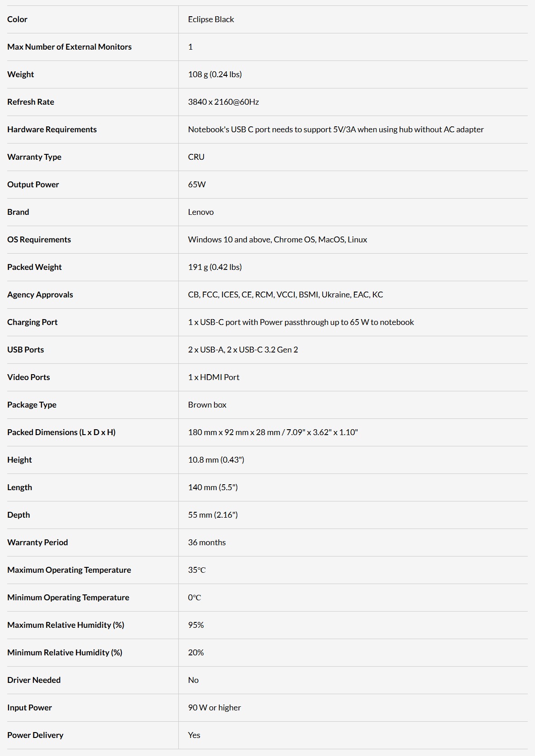Click the OS Requirements text listing Windows 10
Screen dimensions: 535x756
(x=278, y=240)
